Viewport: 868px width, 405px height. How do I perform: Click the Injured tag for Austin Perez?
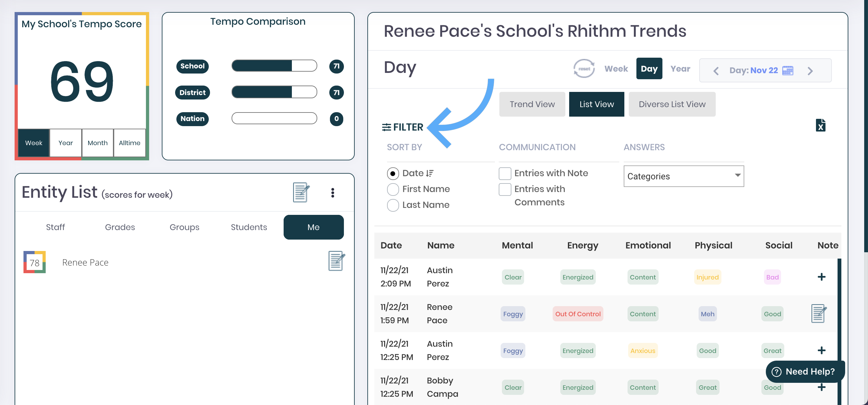coord(707,277)
